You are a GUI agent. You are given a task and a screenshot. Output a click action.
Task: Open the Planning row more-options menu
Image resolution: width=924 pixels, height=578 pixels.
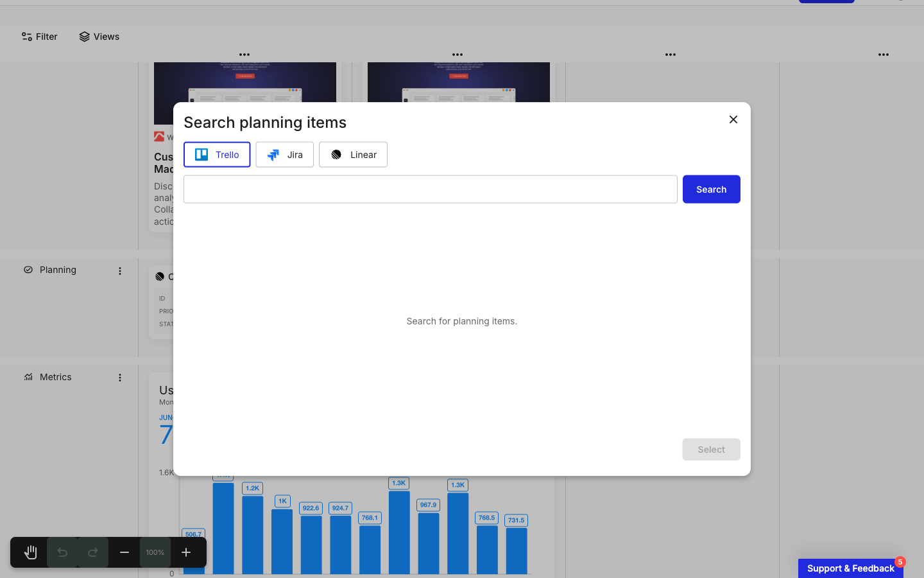(x=120, y=271)
